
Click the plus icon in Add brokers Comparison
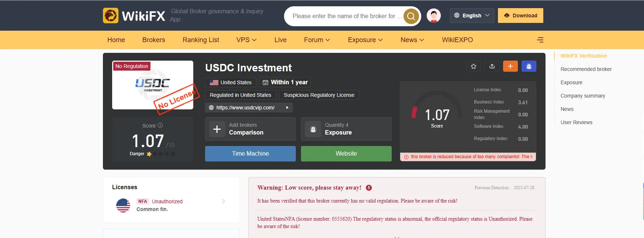point(217,129)
